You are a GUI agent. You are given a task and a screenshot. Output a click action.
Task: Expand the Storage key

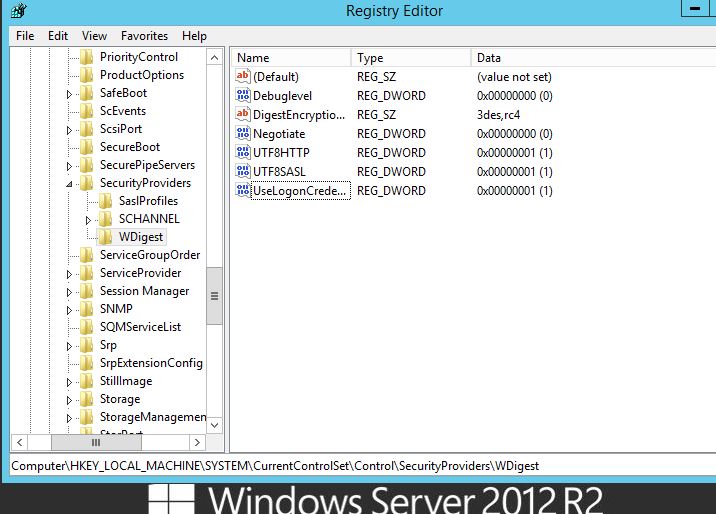(69, 400)
